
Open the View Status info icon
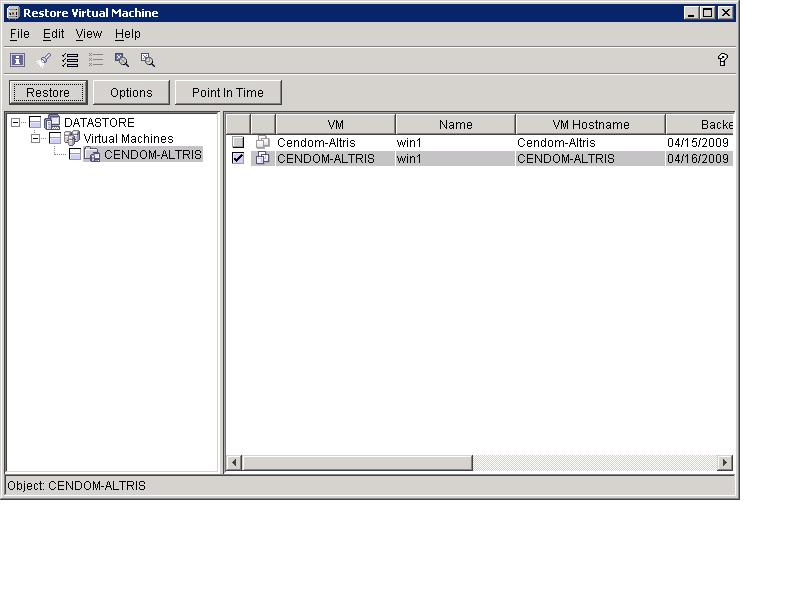17,60
